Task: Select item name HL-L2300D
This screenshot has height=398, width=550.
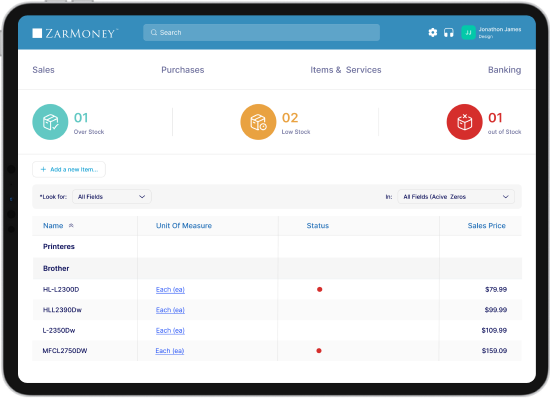Action: pyautogui.click(x=61, y=289)
